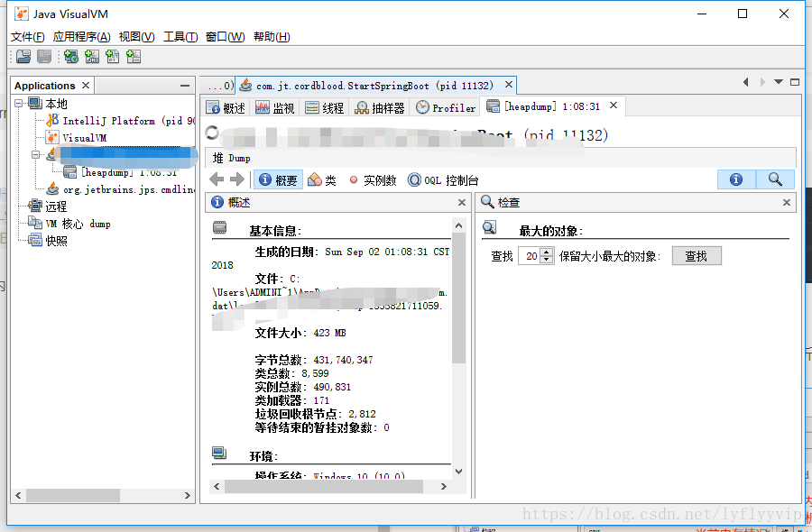Click the 环境 section monitor icon
Screen dimensions: 812x532
click(x=219, y=453)
